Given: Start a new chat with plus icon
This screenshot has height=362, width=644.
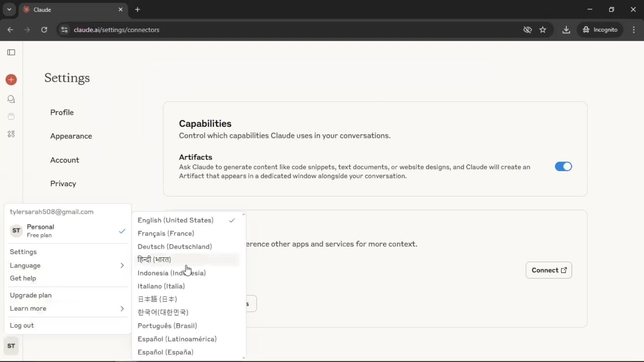Looking at the screenshot, I should [11, 80].
